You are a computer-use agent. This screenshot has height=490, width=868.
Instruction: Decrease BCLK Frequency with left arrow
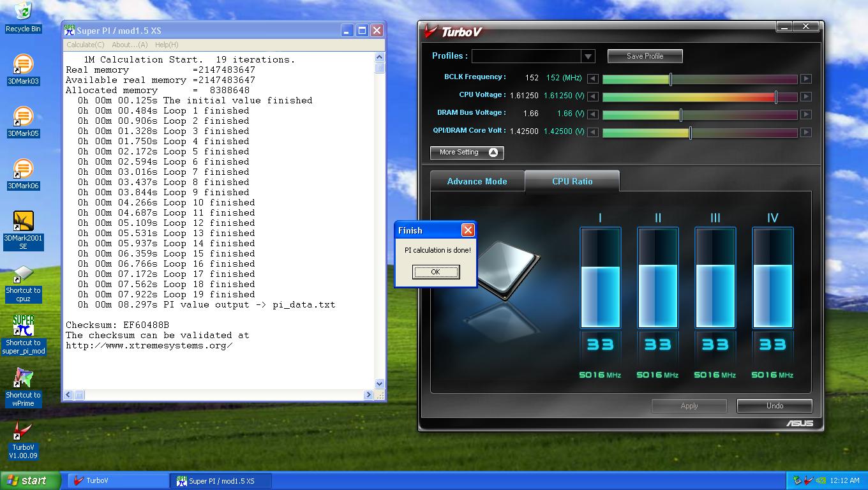[x=593, y=79]
